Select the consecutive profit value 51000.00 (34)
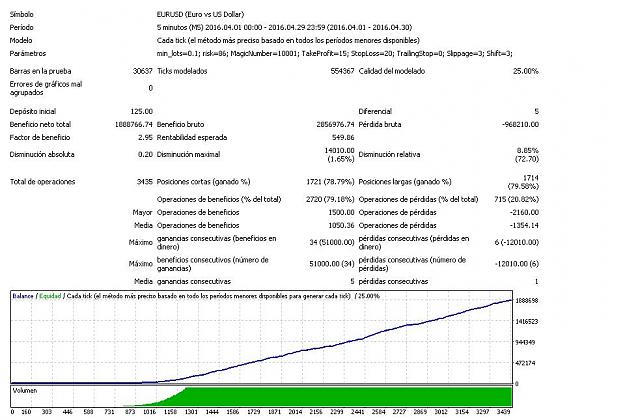This screenshot has width=625, height=420. tap(332, 264)
